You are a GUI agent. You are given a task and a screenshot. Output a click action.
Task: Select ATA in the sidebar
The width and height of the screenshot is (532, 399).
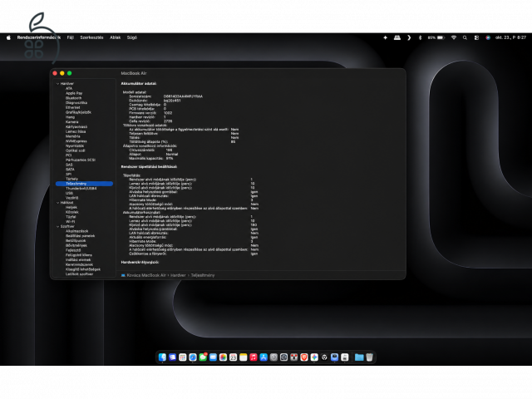pos(69,88)
